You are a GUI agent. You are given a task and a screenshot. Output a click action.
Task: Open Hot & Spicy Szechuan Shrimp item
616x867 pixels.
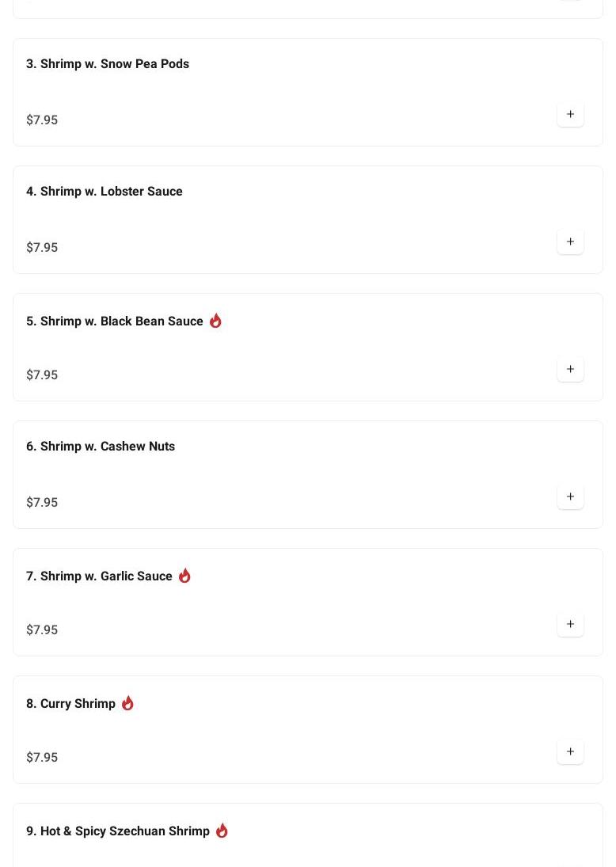pos(118,831)
